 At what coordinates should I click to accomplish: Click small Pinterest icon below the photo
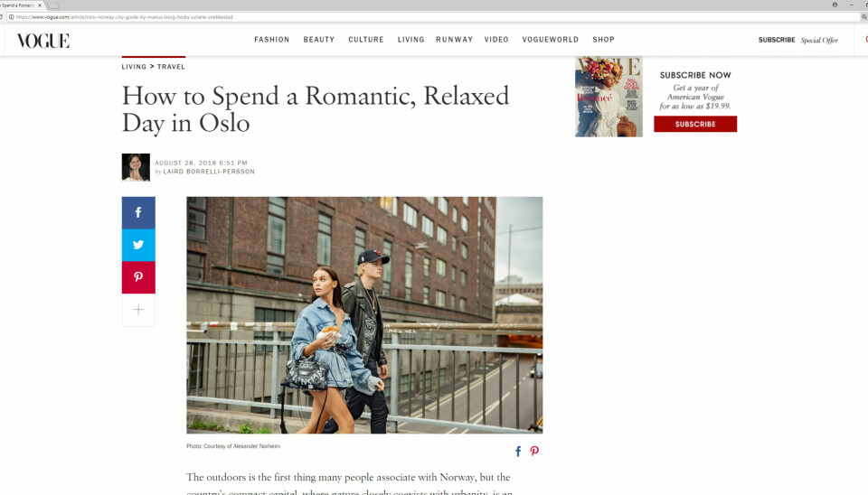pyautogui.click(x=534, y=452)
